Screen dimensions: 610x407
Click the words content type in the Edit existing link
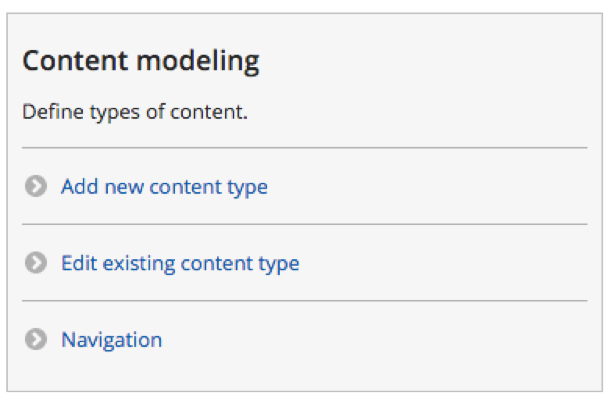coord(240,264)
